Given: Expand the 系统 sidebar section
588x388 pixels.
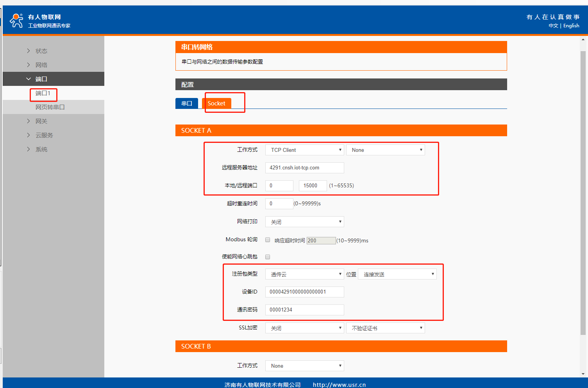Looking at the screenshot, I should click(41, 150).
